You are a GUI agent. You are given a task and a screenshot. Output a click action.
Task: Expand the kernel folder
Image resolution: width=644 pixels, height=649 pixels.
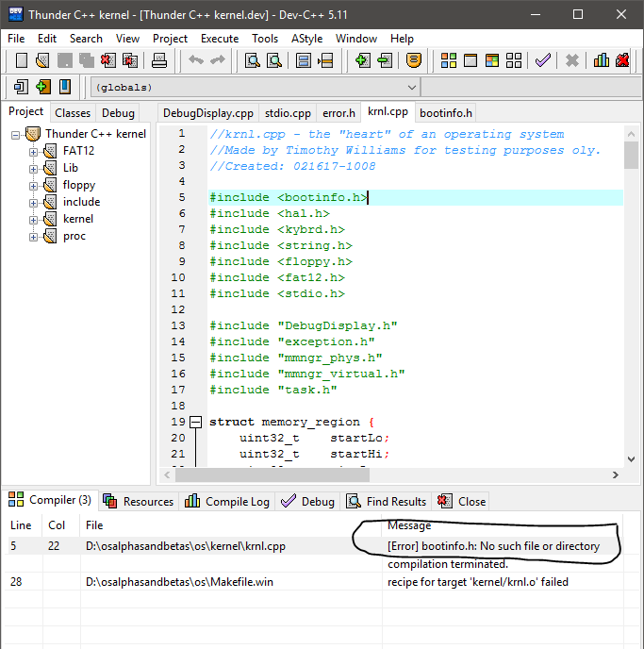click(x=33, y=220)
